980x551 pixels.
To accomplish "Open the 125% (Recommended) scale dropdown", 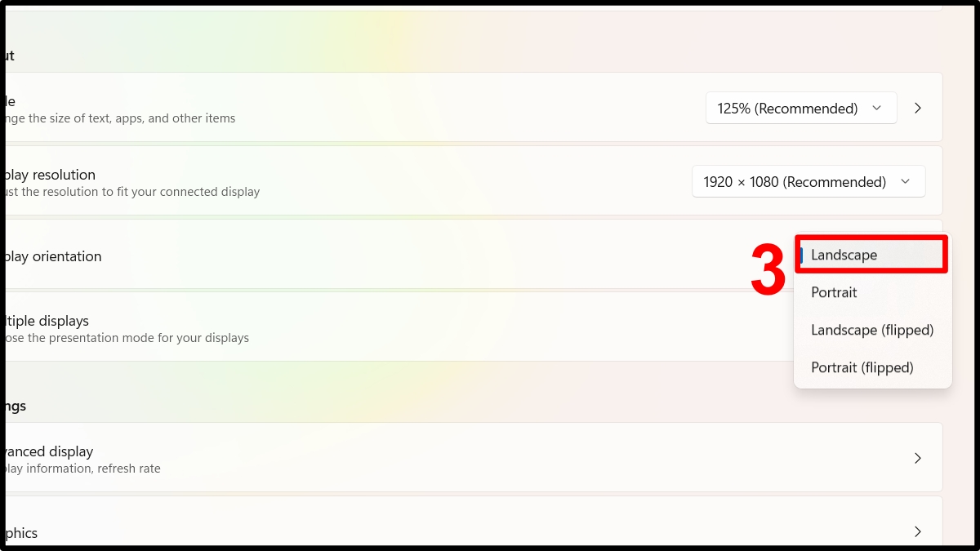I will coord(788,108).
